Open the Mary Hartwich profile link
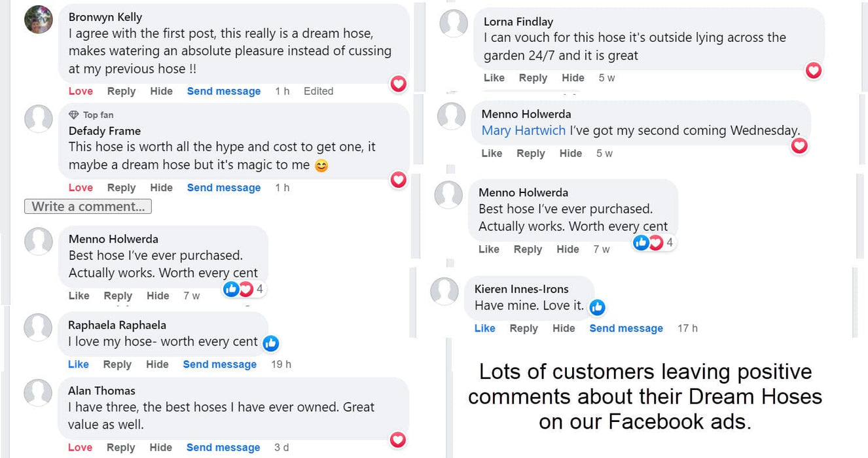The height and width of the screenshot is (458, 868). (x=523, y=130)
